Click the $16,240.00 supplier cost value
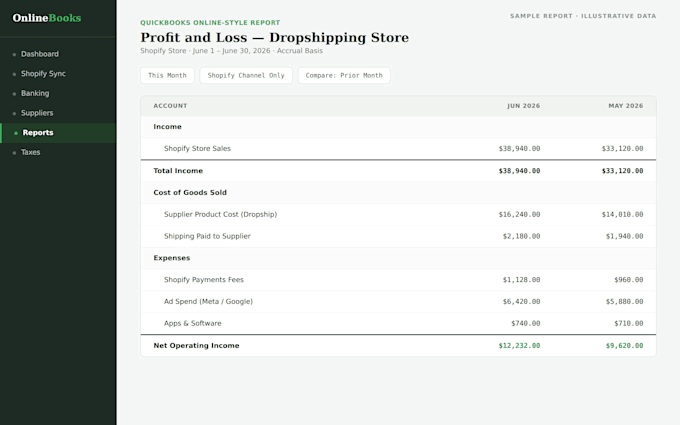The height and width of the screenshot is (425, 680). (519, 215)
